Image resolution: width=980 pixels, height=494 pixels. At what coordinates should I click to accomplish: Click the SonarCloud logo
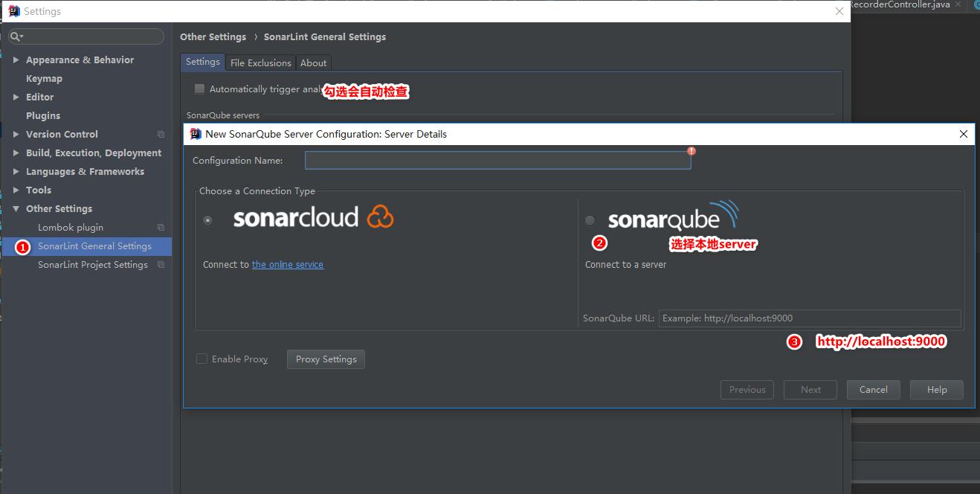pos(313,216)
